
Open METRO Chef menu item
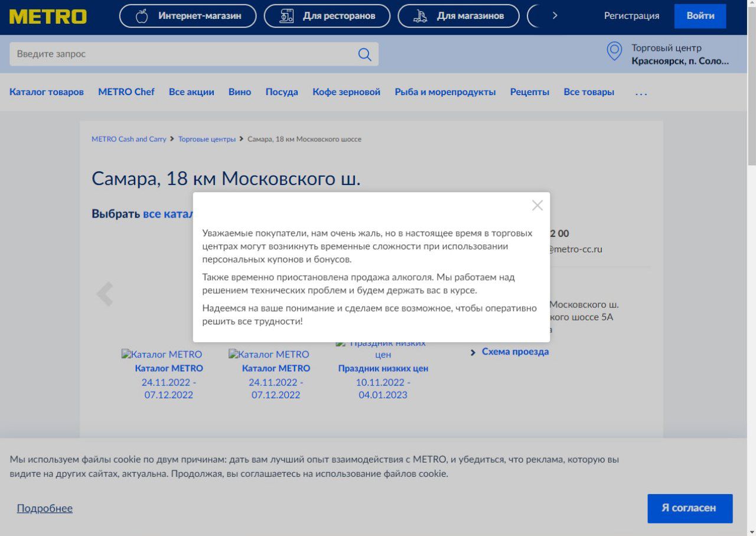coord(126,92)
